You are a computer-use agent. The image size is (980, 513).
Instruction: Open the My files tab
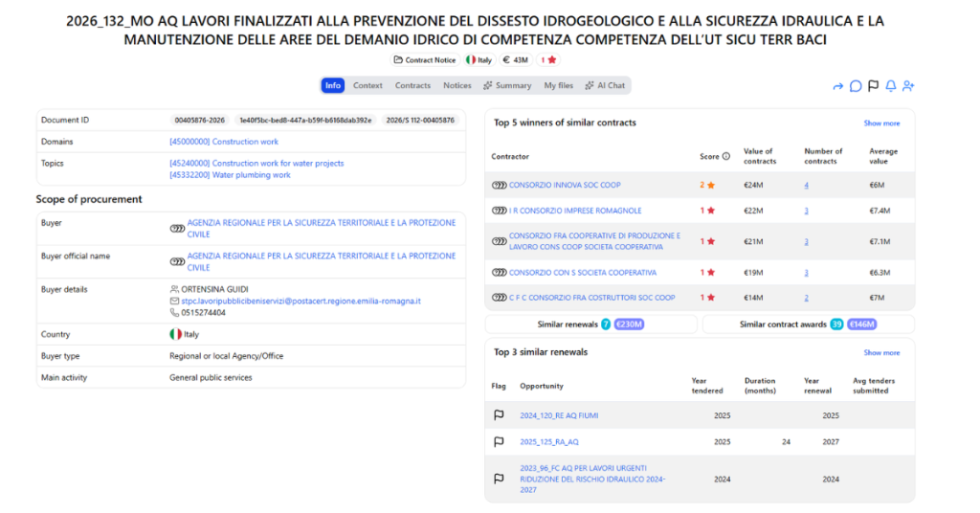click(558, 85)
